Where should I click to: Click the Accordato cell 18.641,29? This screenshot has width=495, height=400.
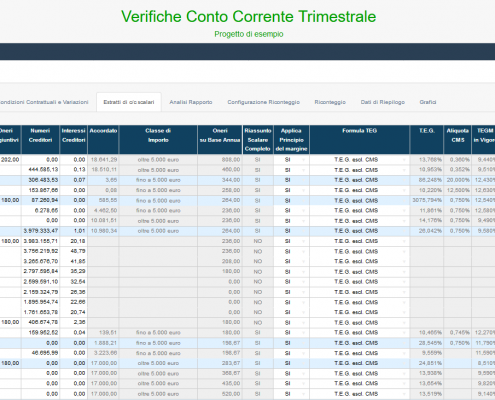104,160
